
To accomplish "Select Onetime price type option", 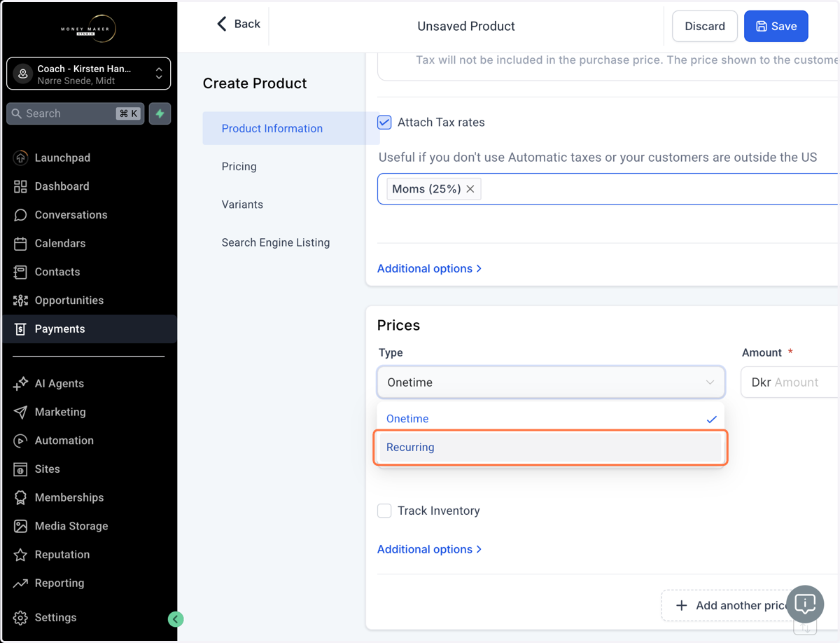I will coord(551,419).
